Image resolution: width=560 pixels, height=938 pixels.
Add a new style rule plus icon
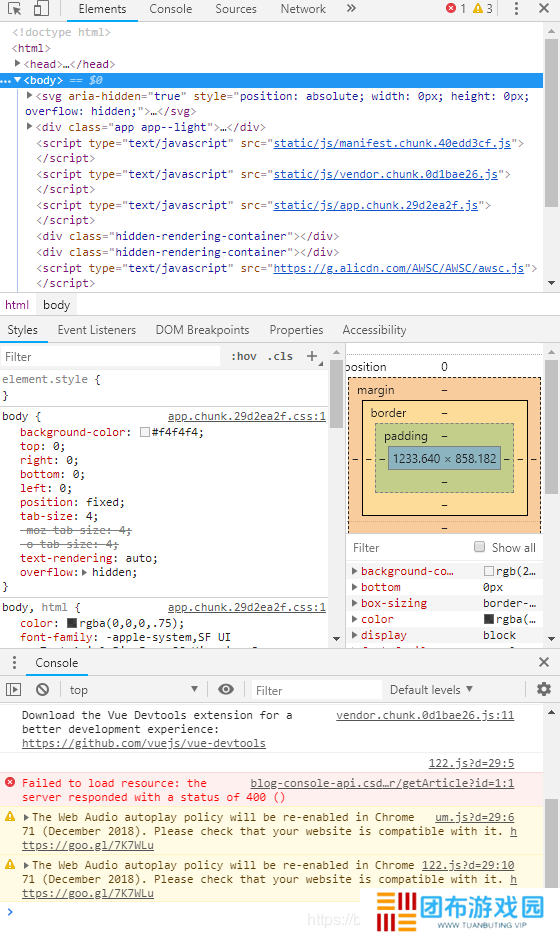click(x=312, y=357)
